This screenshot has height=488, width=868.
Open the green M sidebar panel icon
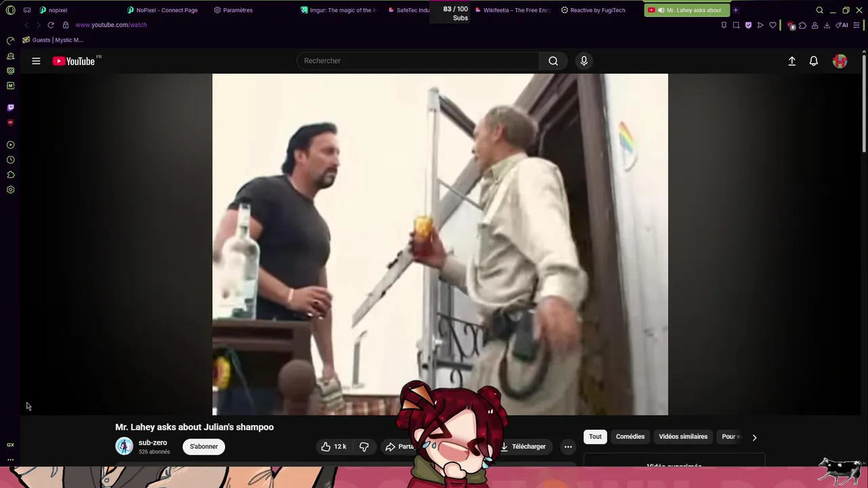click(10, 86)
